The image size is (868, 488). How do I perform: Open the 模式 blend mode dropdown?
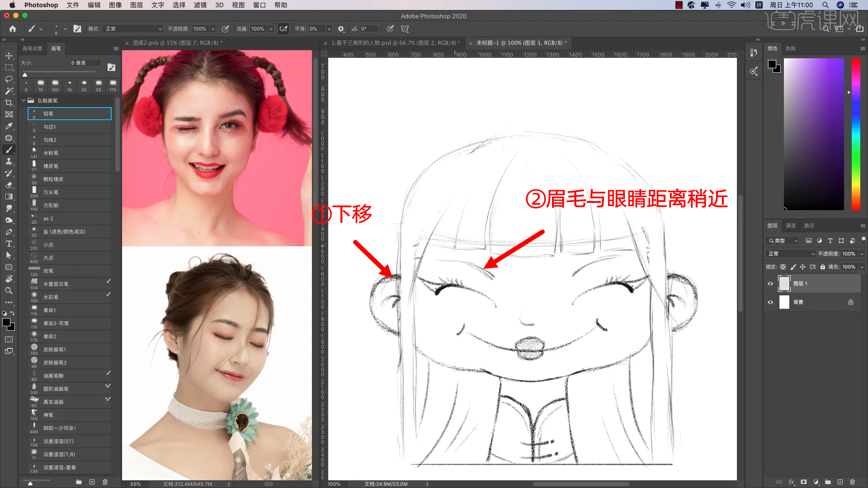pyautogui.click(x=132, y=28)
